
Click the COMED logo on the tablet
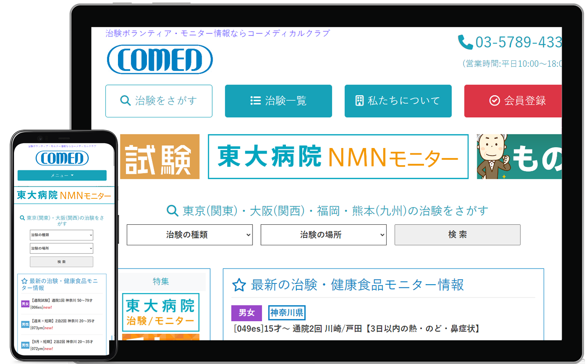coord(160,60)
